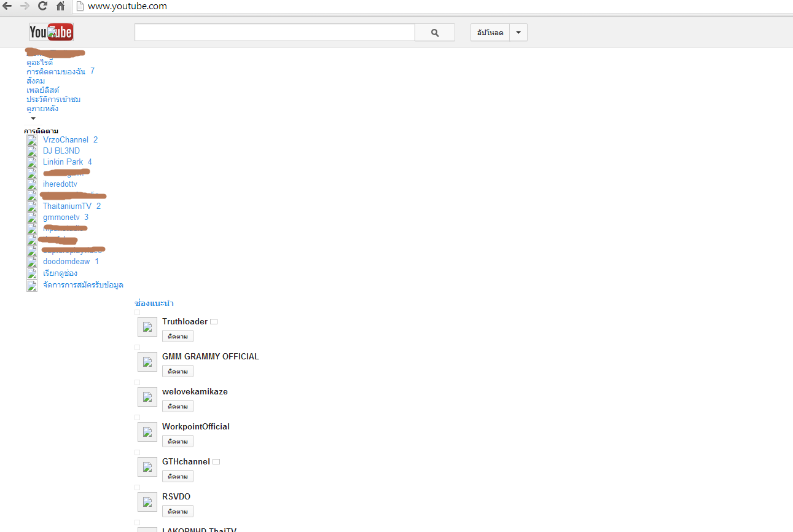793x532 pixels.
Task: Open the dropdown arrow beside อัปโหลด
Action: click(x=518, y=33)
